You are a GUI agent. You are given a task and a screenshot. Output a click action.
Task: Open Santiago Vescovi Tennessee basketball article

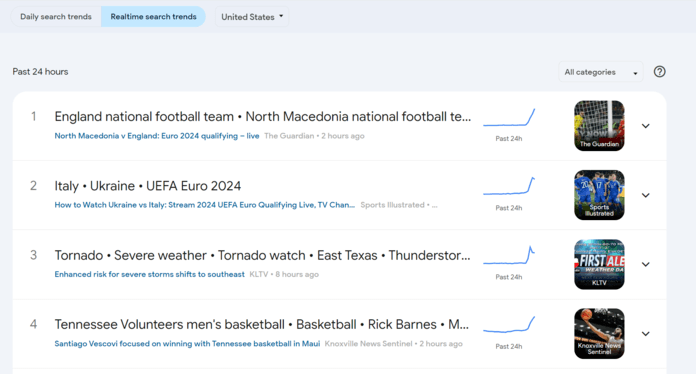click(187, 343)
